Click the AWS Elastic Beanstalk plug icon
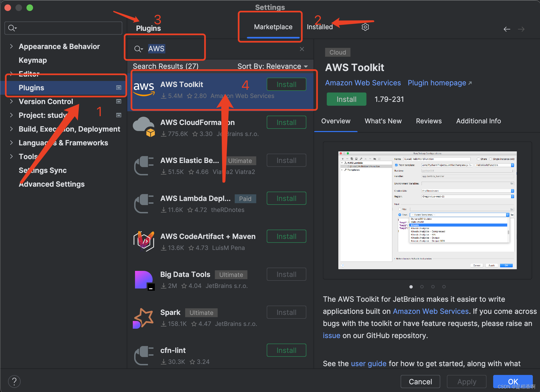540x392 pixels. pos(144,165)
